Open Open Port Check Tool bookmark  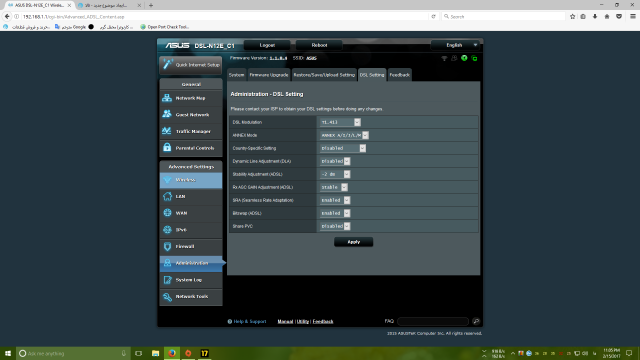(164, 27)
